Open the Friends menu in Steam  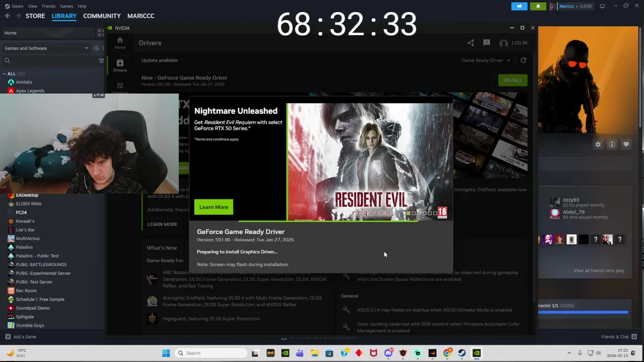(x=49, y=6)
